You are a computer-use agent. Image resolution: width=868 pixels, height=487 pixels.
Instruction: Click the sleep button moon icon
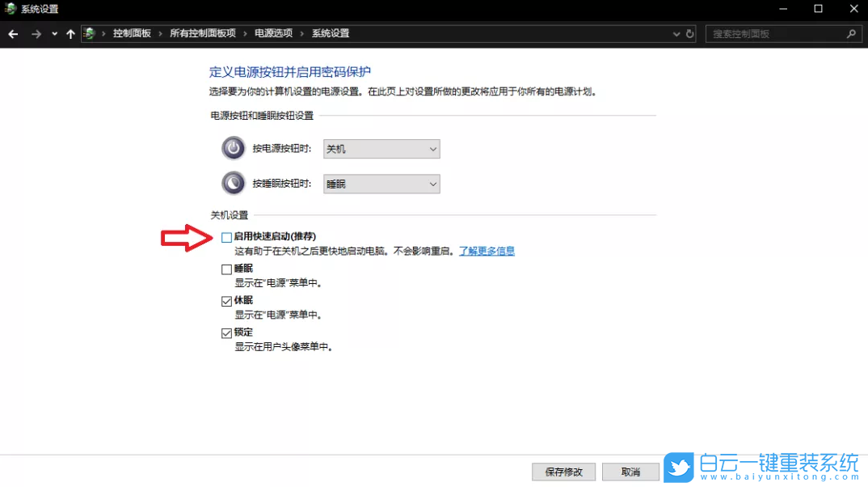coord(233,184)
